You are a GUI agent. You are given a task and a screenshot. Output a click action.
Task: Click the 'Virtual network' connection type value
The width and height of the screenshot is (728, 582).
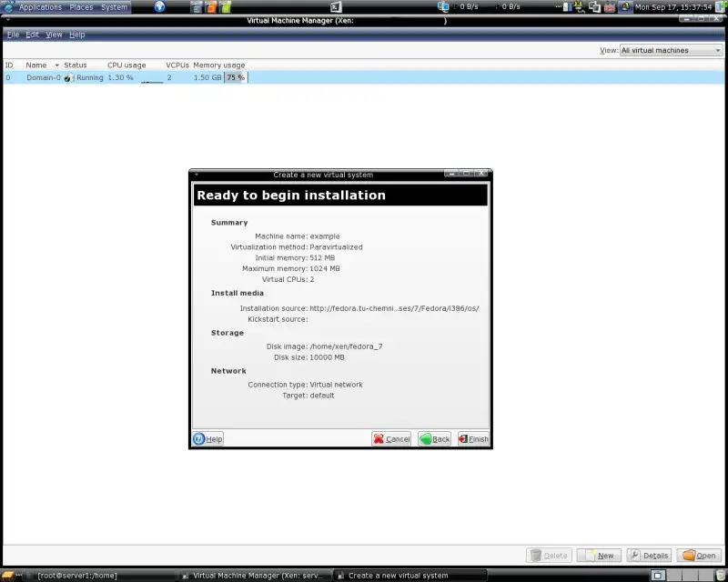point(336,385)
